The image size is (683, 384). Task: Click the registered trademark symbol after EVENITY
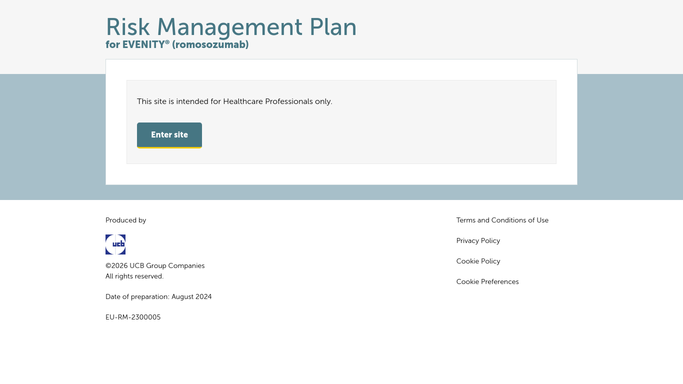coord(167,42)
